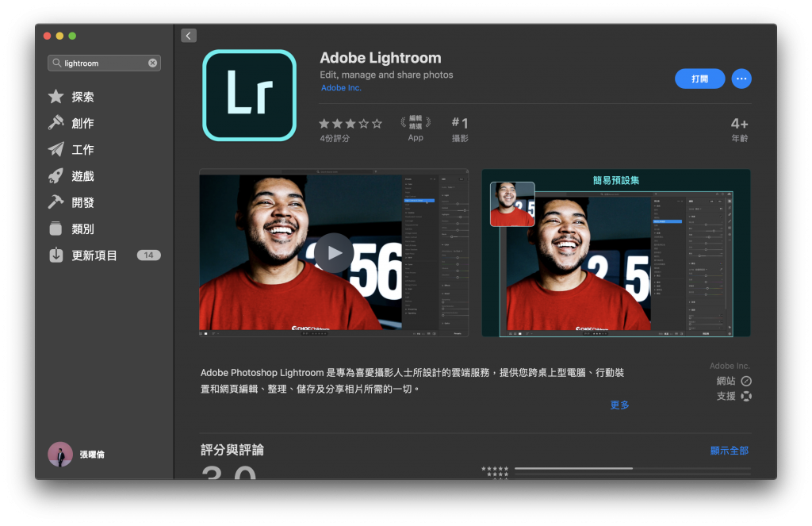The image size is (812, 526).
Task: Open the Adobe Inc. developer link
Action: tap(341, 87)
